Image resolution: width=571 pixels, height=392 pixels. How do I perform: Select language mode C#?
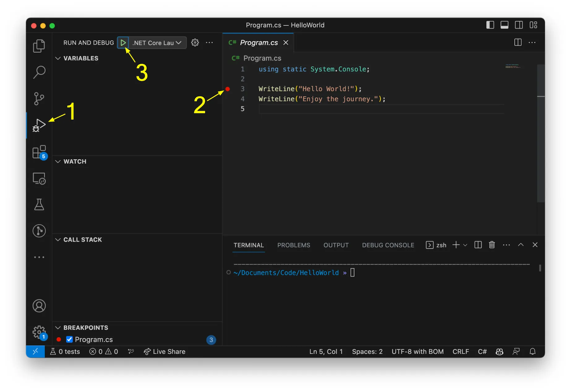click(482, 352)
